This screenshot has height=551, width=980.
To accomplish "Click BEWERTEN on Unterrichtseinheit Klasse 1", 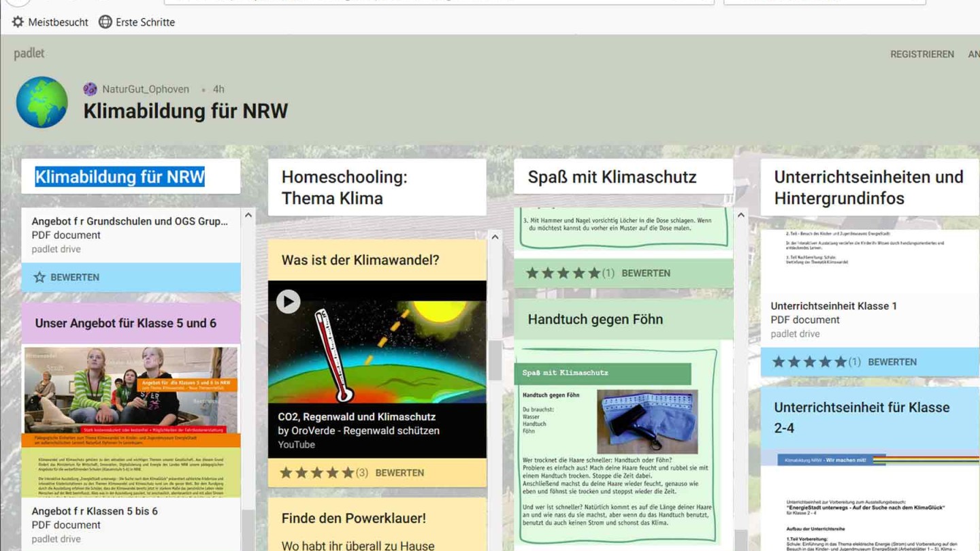I will coord(892,363).
